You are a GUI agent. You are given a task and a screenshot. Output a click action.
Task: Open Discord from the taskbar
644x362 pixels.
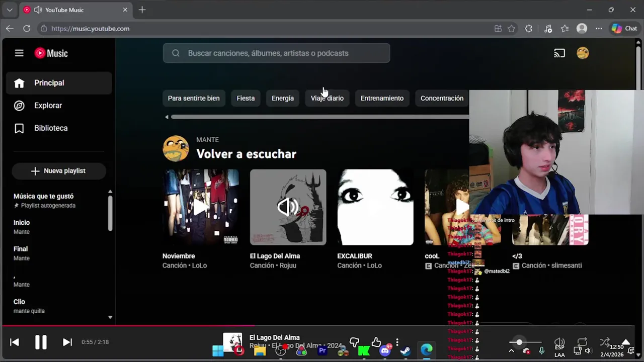point(385,350)
